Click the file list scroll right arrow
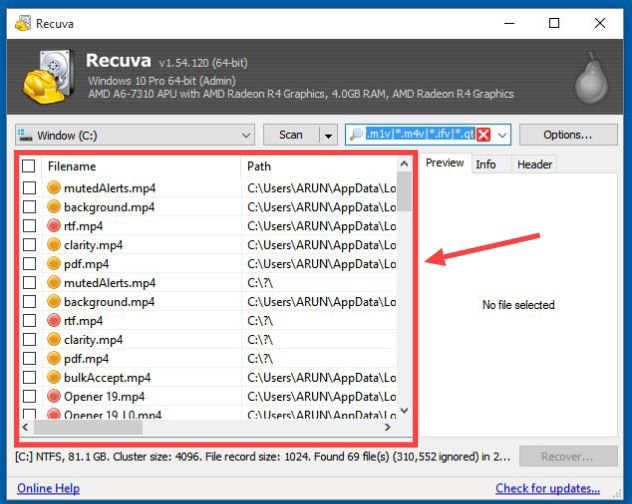Screen dimensions: 632x504 (x=388, y=427)
